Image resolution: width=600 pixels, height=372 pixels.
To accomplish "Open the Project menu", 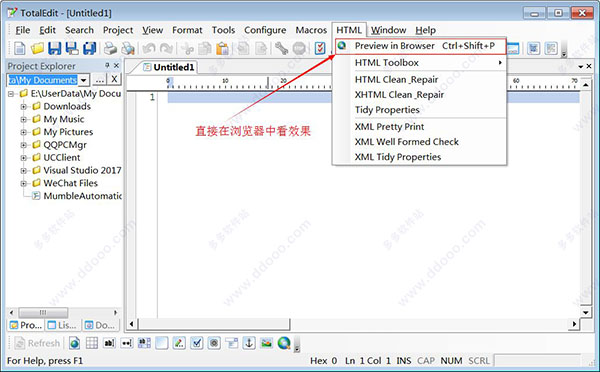I will pyautogui.click(x=118, y=30).
